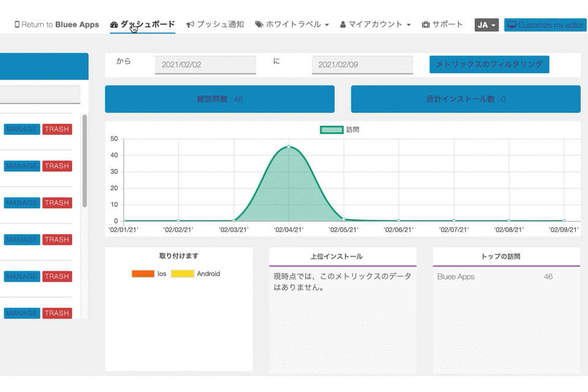Open the JA language dropdown

pos(486,25)
